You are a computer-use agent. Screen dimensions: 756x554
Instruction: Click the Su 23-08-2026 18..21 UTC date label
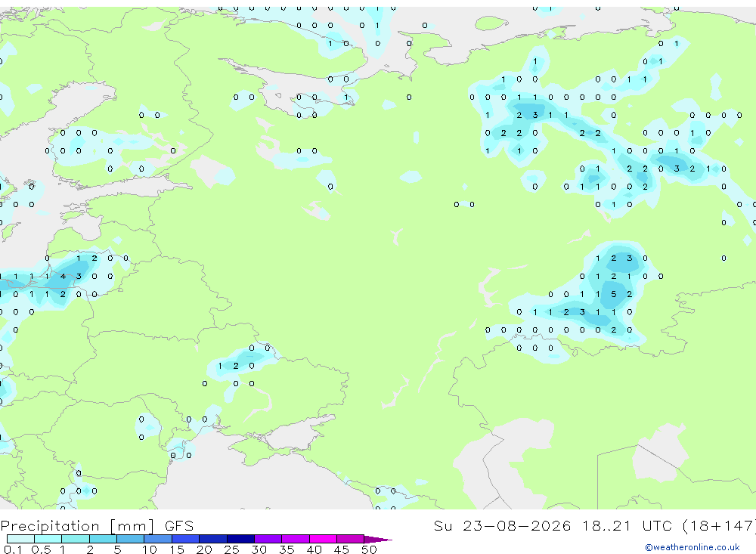(553, 525)
